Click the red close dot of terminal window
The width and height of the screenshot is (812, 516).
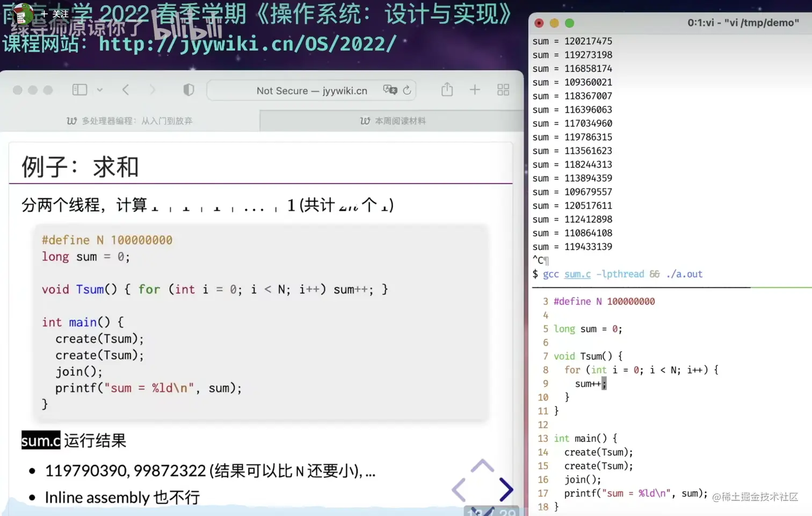coord(539,23)
